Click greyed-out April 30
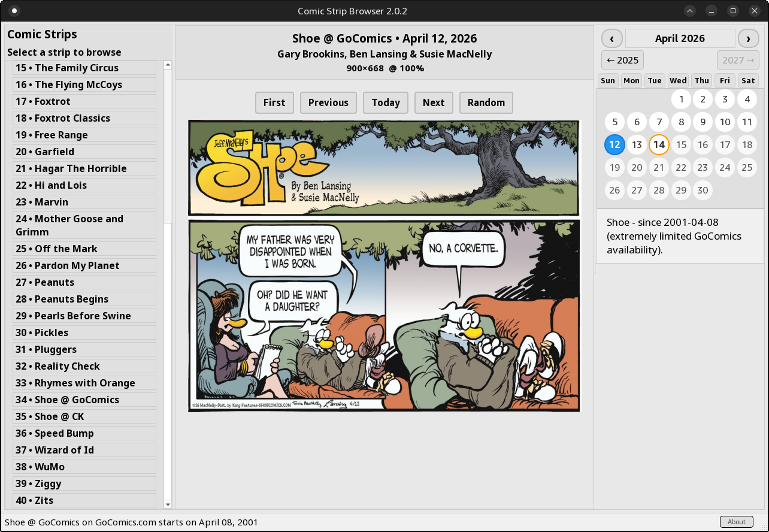The width and height of the screenshot is (769, 532). click(703, 191)
